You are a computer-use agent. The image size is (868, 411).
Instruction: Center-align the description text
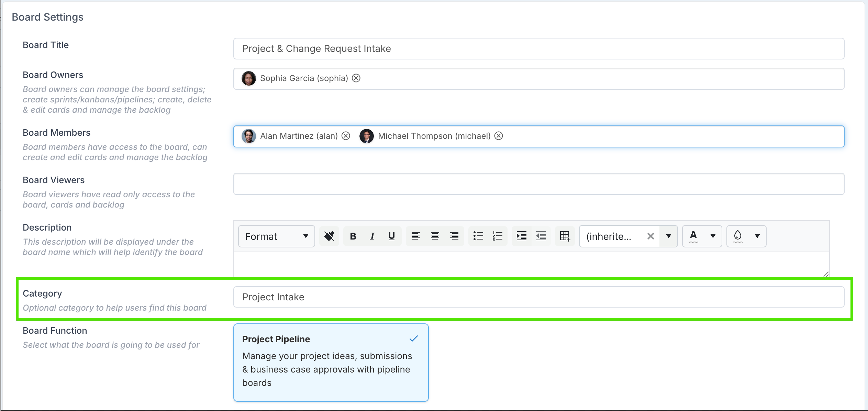click(435, 236)
